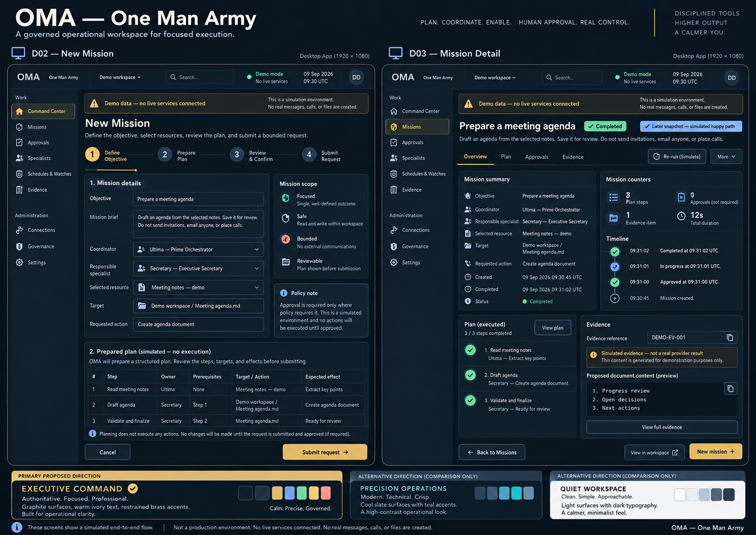Open Specialists icon in Mission Detail sidebar

pyautogui.click(x=394, y=158)
